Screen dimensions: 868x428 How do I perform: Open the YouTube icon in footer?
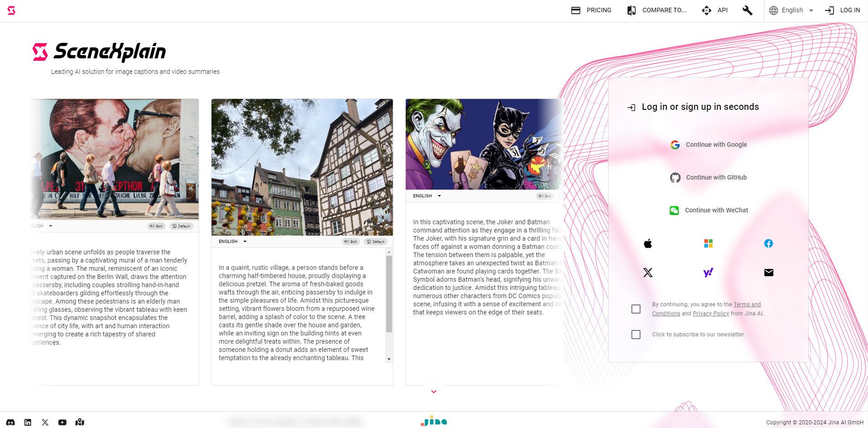(62, 423)
